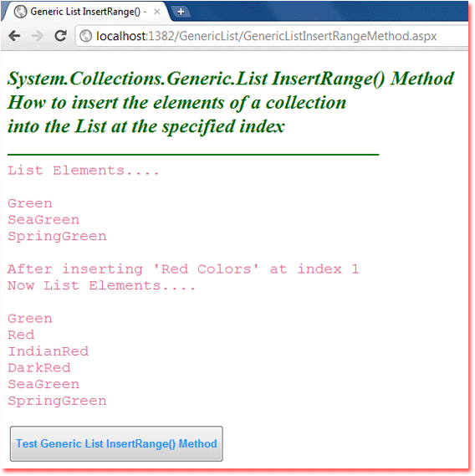The height and width of the screenshot is (476, 475).
Task: Click the 'Red' list entry
Action: (x=21, y=335)
